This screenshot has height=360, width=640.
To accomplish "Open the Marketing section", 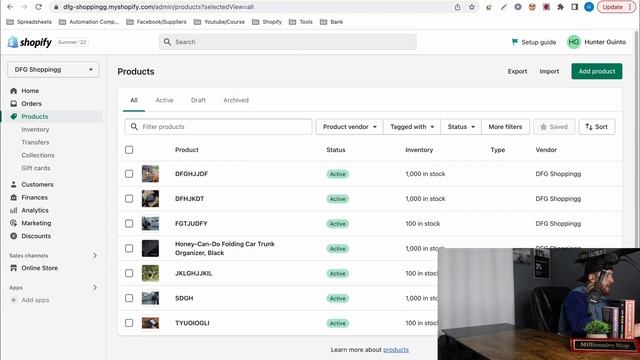I will (36, 223).
